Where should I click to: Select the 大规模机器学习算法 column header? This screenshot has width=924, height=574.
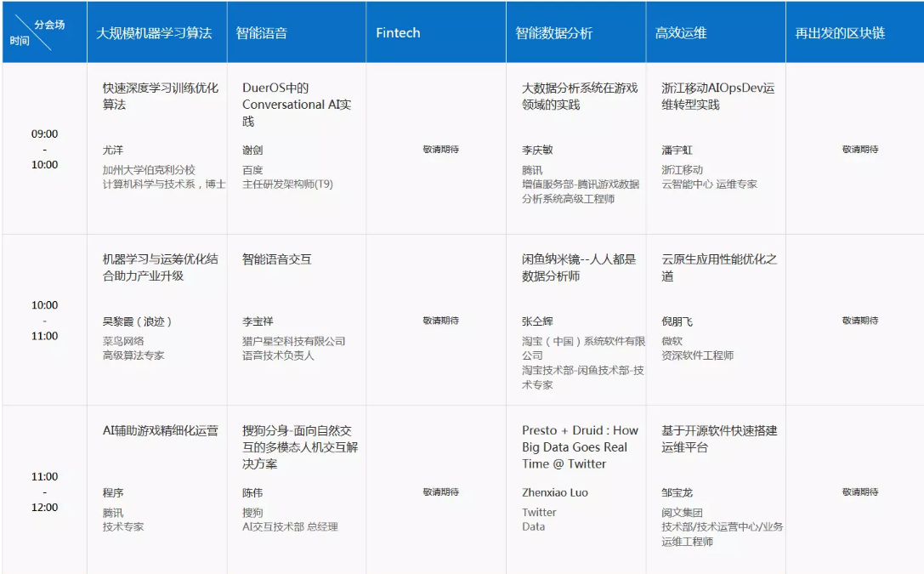pos(156,32)
